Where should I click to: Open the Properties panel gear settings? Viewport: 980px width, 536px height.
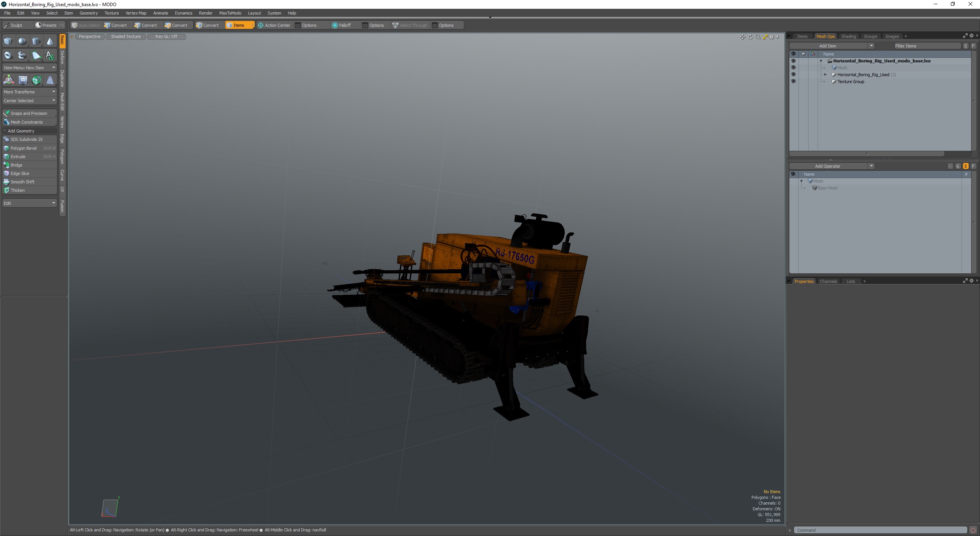pyautogui.click(x=972, y=281)
